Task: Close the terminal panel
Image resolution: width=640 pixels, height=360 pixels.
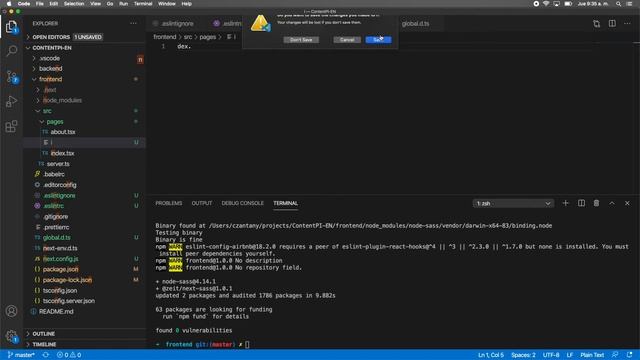Action: click(x=627, y=203)
